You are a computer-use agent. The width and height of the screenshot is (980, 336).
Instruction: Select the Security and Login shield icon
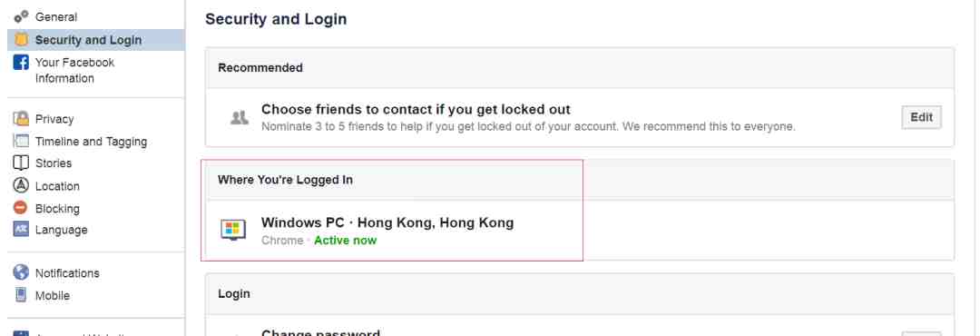point(21,39)
